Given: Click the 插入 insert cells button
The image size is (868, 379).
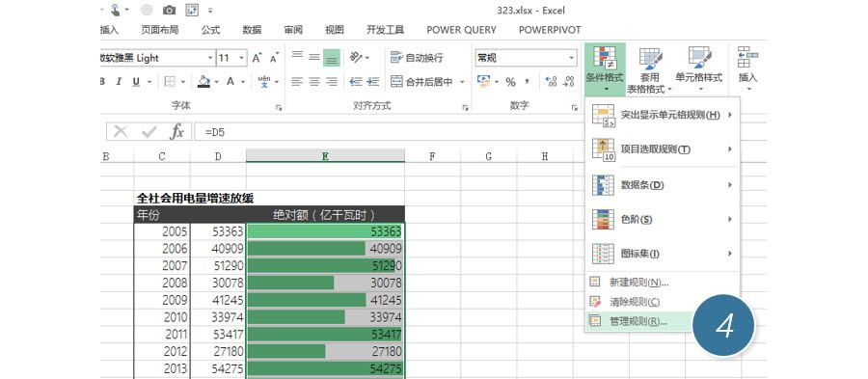Looking at the screenshot, I should pyautogui.click(x=747, y=69).
